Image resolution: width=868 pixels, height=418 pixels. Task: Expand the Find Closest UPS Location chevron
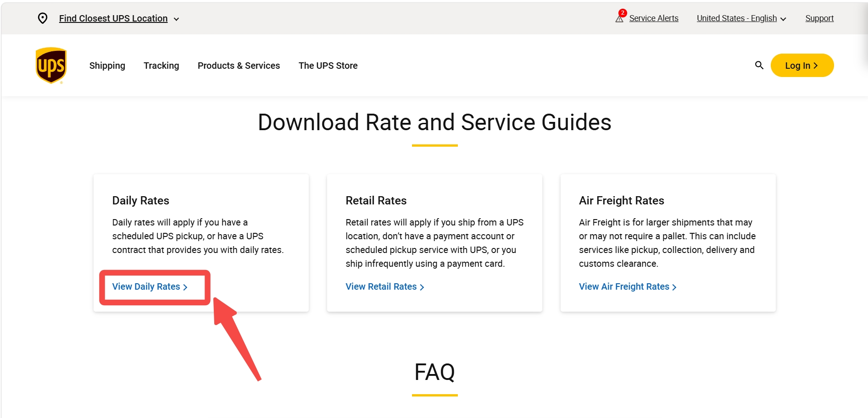pyautogui.click(x=177, y=19)
